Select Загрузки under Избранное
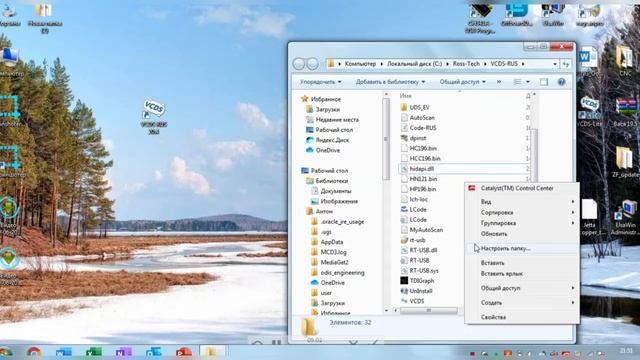Screen dimensions: 640x360 click(x=327, y=109)
